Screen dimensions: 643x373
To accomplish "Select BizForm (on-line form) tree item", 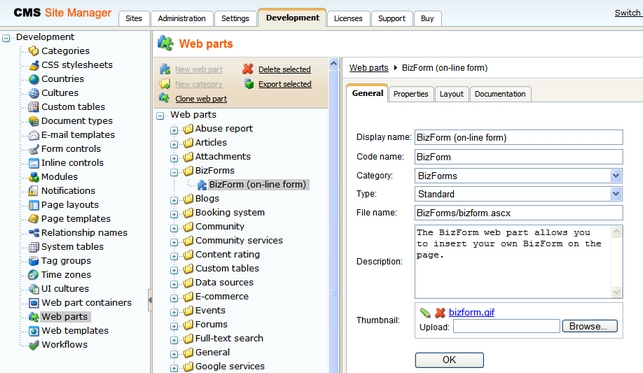I will pyautogui.click(x=258, y=184).
